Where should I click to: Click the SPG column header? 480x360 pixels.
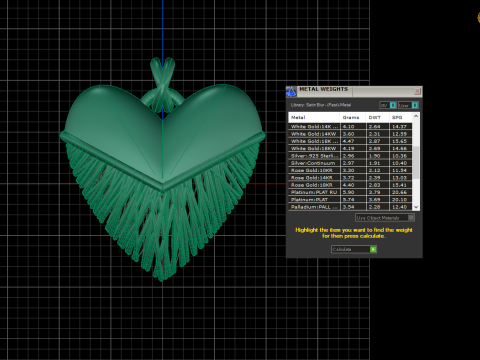coord(401,117)
